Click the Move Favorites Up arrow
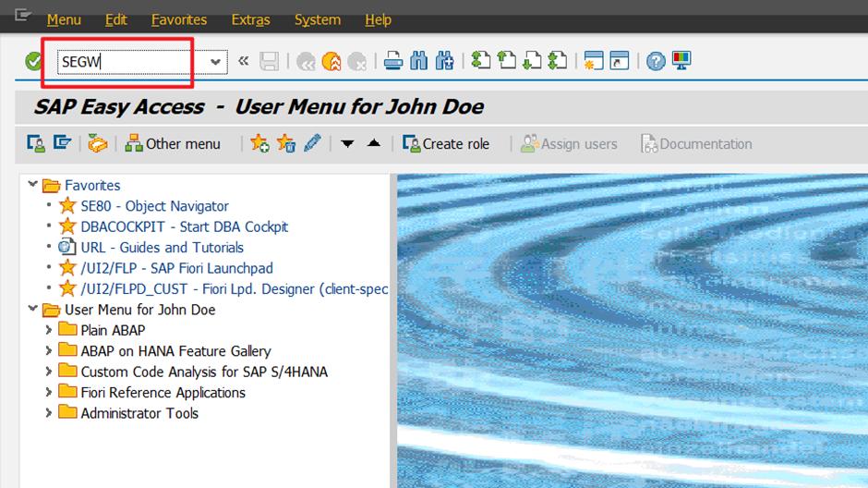Image resolution: width=868 pixels, height=488 pixels. pos(374,143)
